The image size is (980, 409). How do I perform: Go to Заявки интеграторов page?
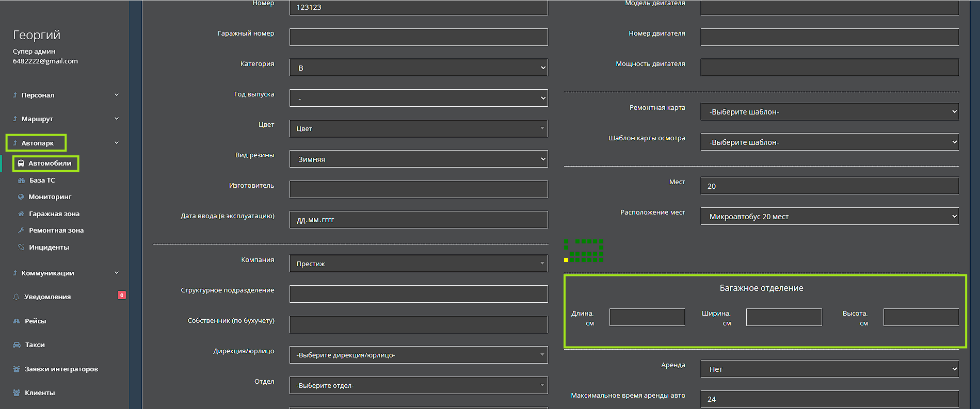pos(61,369)
